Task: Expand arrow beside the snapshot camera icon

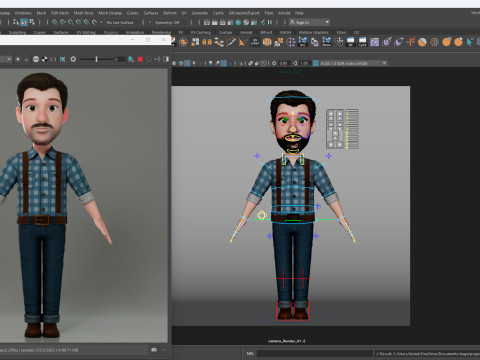Action: pyautogui.click(x=164, y=350)
